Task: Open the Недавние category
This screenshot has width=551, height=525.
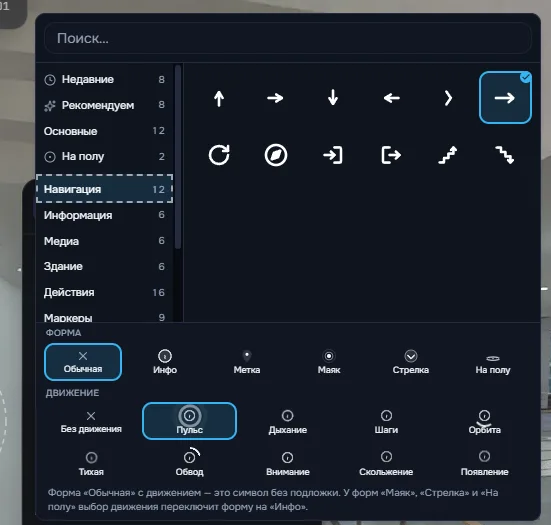Action: coord(104,79)
